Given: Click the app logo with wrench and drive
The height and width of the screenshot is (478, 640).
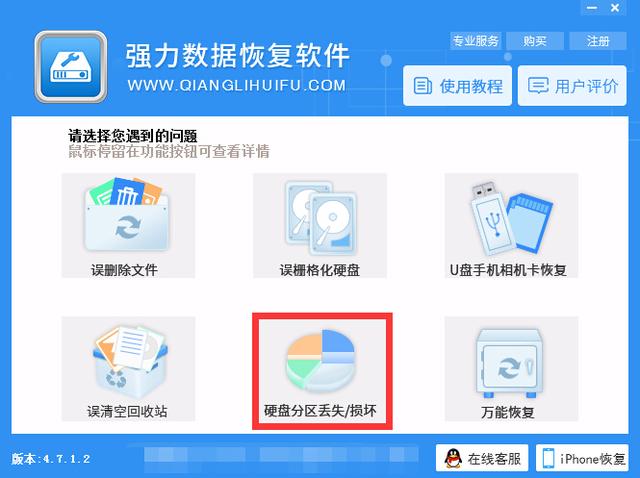Looking at the screenshot, I should [x=71, y=67].
